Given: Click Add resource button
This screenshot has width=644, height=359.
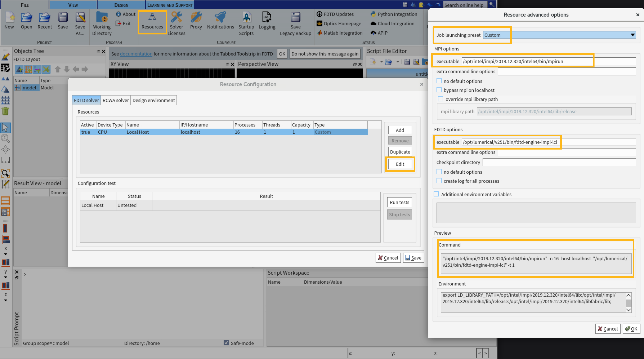Looking at the screenshot, I should pos(400,130).
